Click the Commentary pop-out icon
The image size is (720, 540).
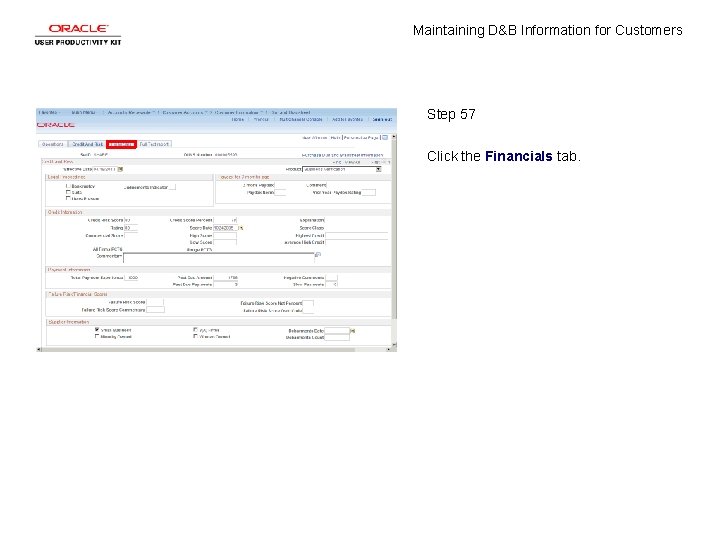tap(318, 255)
